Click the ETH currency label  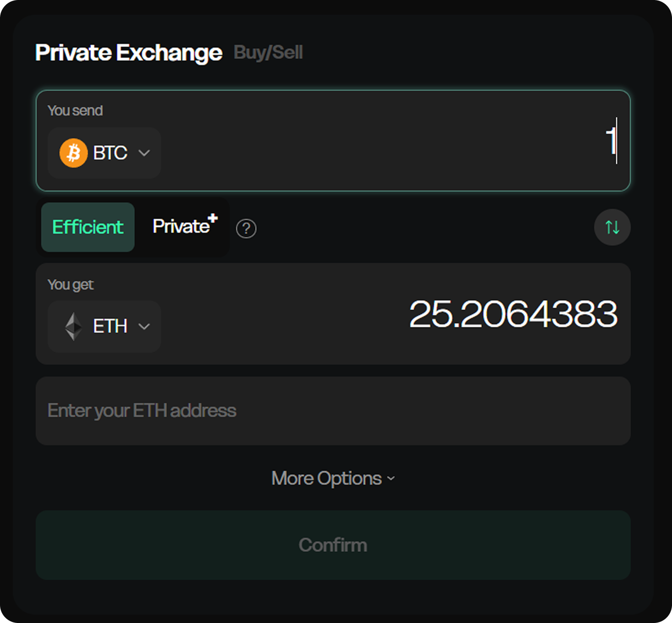(110, 327)
